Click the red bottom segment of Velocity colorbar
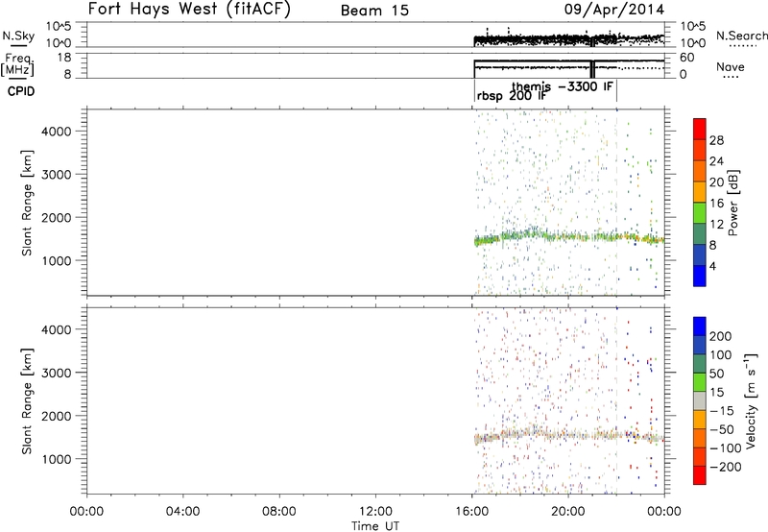 [700, 475]
